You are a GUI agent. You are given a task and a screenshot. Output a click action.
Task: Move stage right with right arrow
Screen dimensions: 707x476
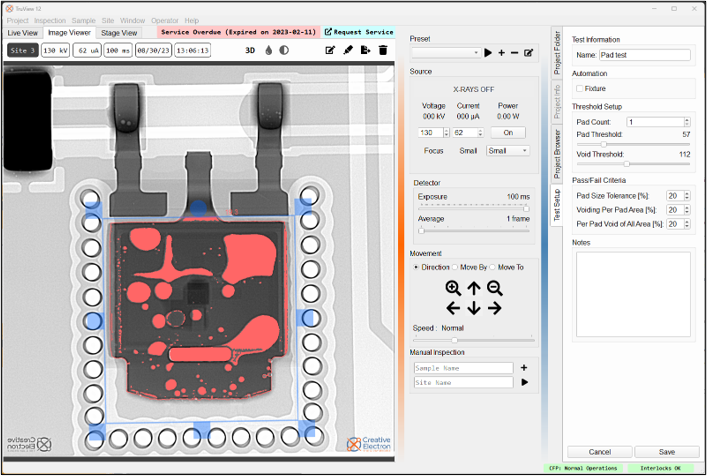495,308
